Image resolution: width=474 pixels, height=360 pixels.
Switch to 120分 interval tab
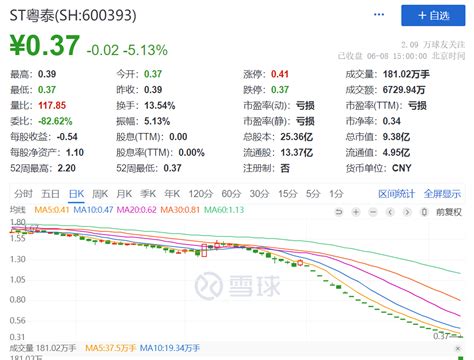coord(201,194)
